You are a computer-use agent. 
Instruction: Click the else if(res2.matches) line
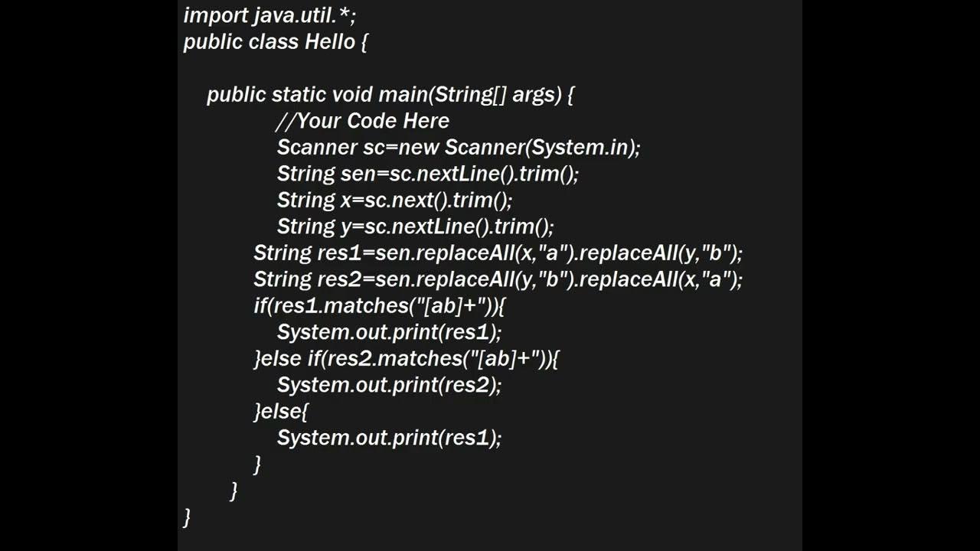[407, 358]
